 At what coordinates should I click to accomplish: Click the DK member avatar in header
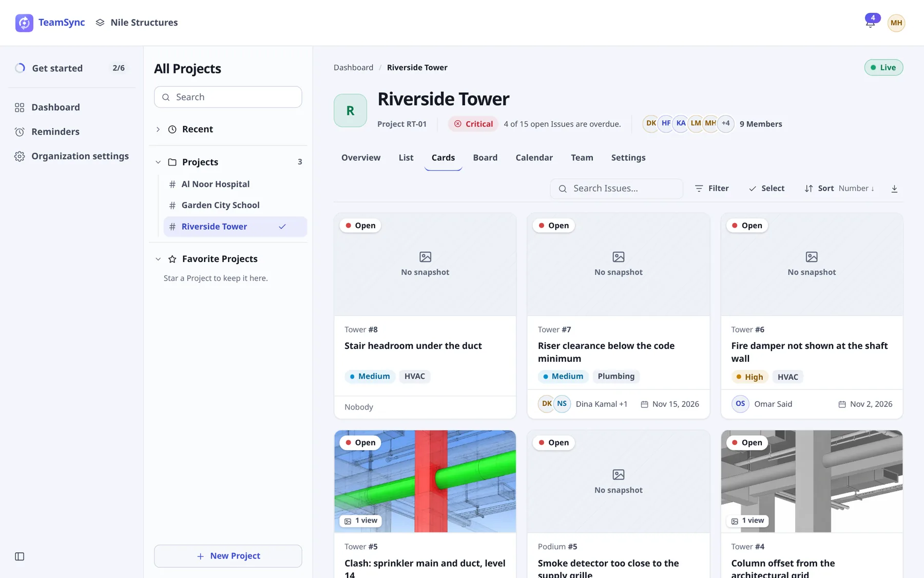[650, 123]
